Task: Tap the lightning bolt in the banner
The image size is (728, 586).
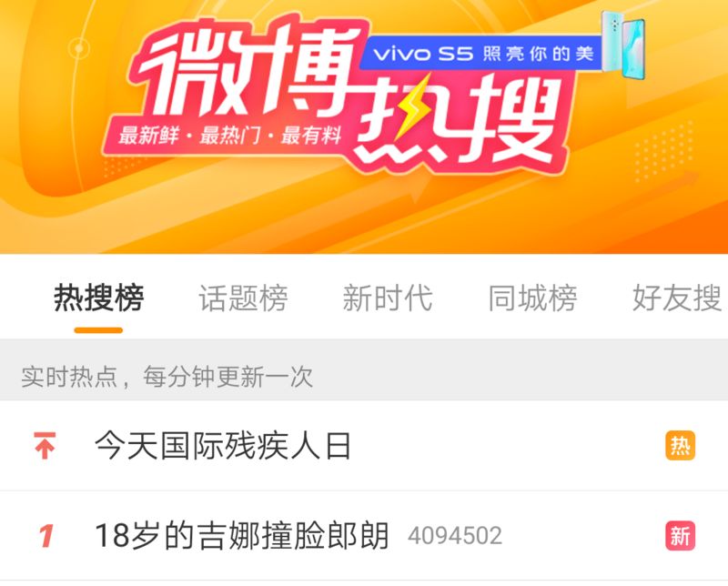Action: click(412, 109)
